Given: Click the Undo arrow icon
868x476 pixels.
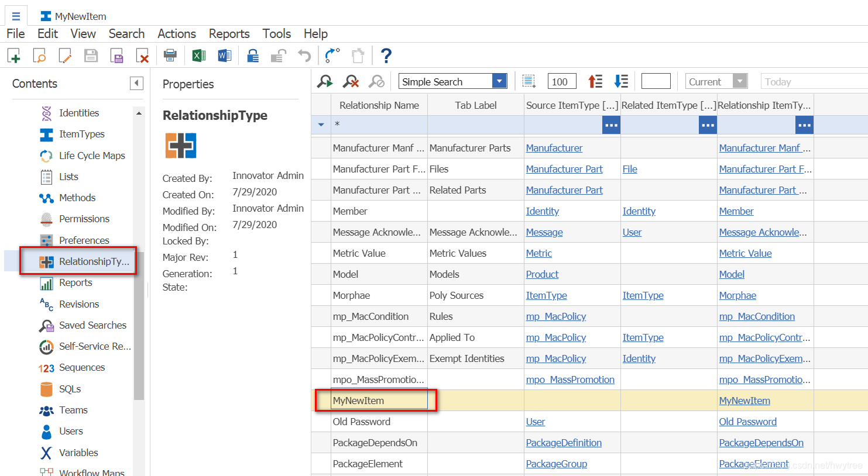Looking at the screenshot, I should [304, 56].
